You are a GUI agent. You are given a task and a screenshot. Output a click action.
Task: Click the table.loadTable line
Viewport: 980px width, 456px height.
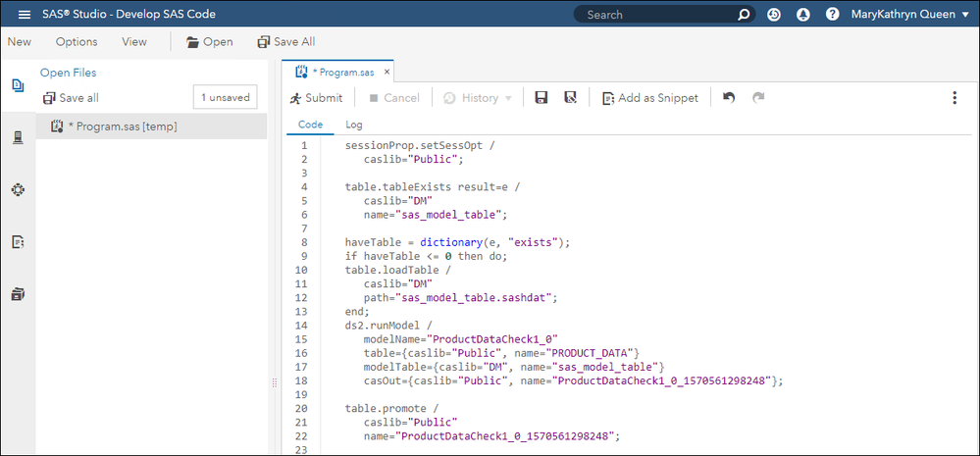tap(398, 270)
